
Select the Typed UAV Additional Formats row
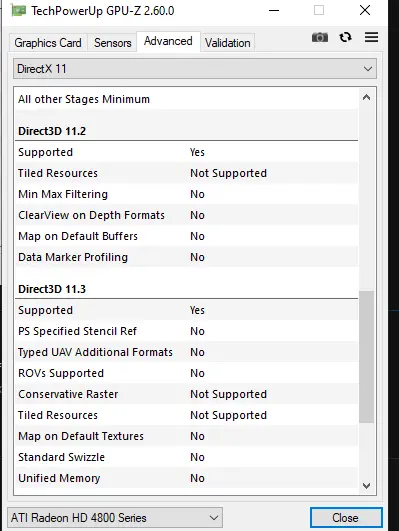(186, 352)
